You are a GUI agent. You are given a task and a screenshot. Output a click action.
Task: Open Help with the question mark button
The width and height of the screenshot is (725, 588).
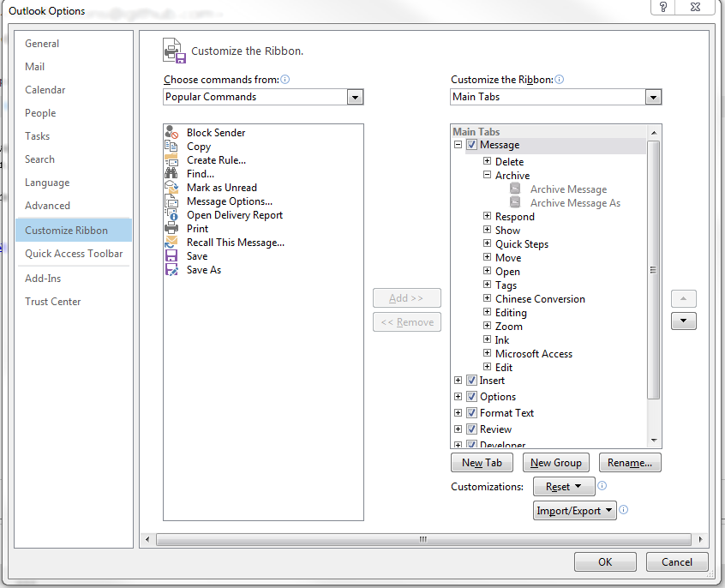(663, 7)
